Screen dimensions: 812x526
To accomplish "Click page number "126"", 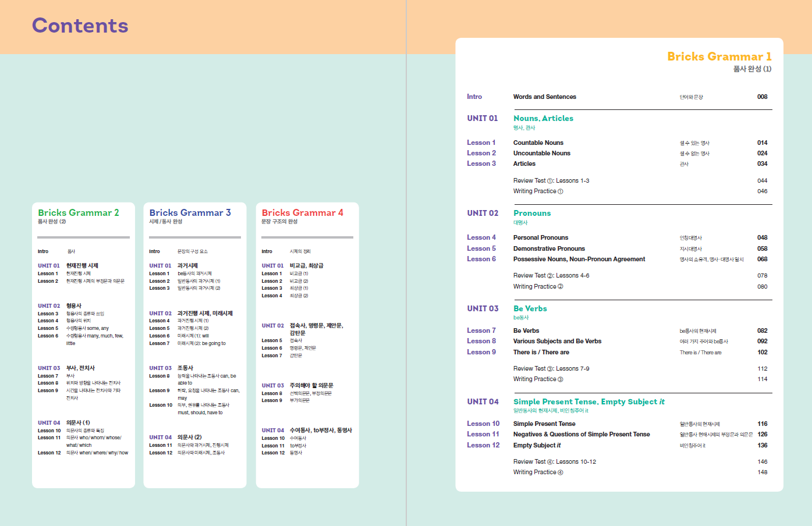I will click(x=763, y=434).
